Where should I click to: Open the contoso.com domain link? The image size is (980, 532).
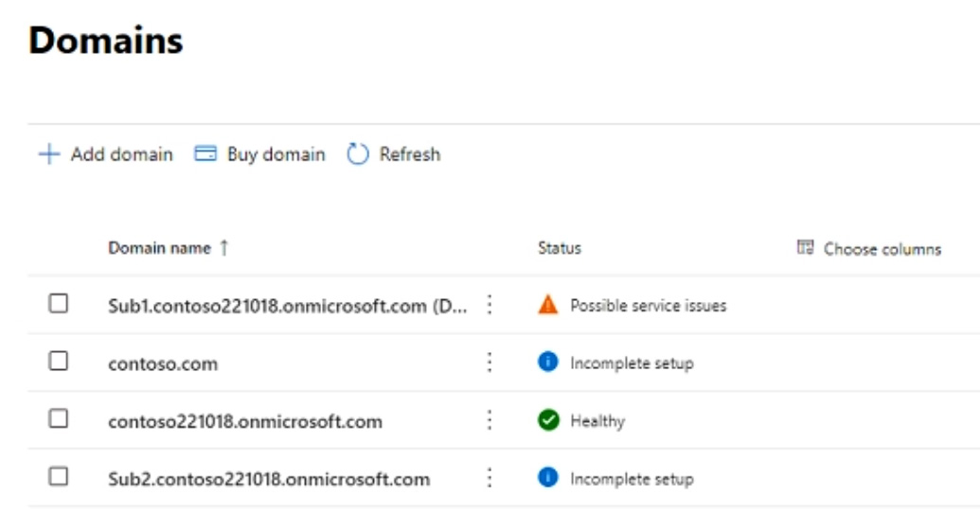163,364
